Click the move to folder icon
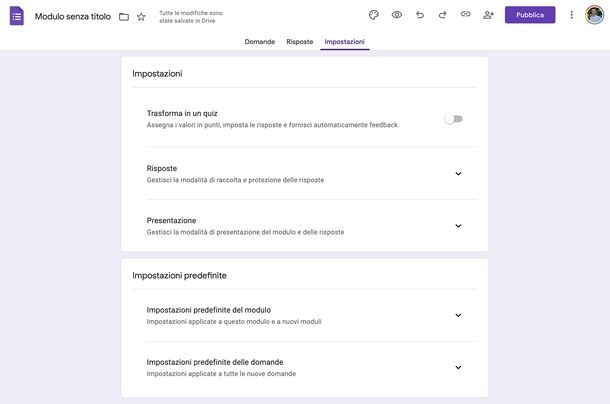The image size is (610, 404). click(124, 16)
